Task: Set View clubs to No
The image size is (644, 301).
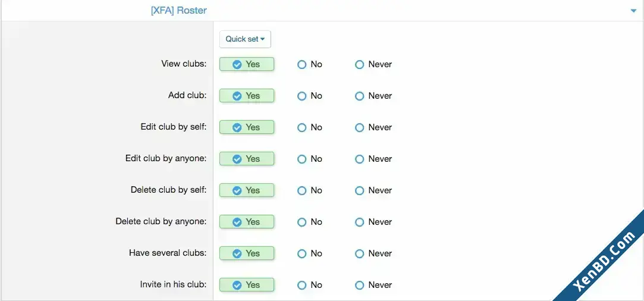Action: coord(310,64)
